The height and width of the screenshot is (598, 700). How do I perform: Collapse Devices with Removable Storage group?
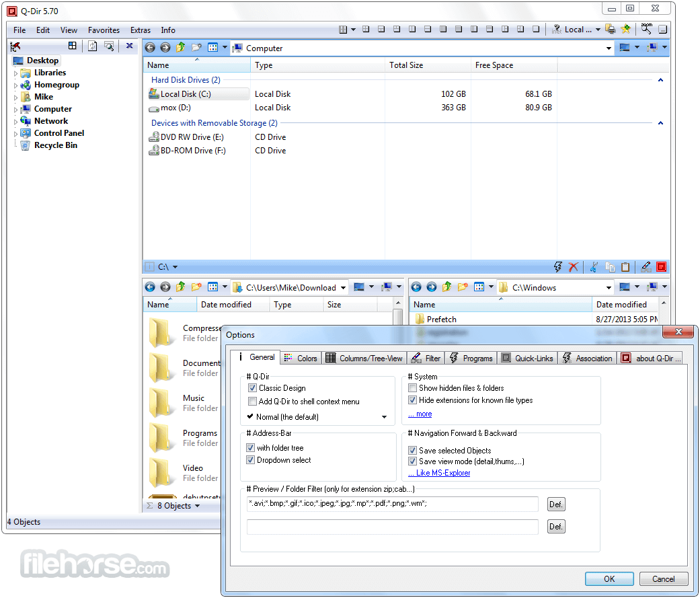(x=661, y=123)
